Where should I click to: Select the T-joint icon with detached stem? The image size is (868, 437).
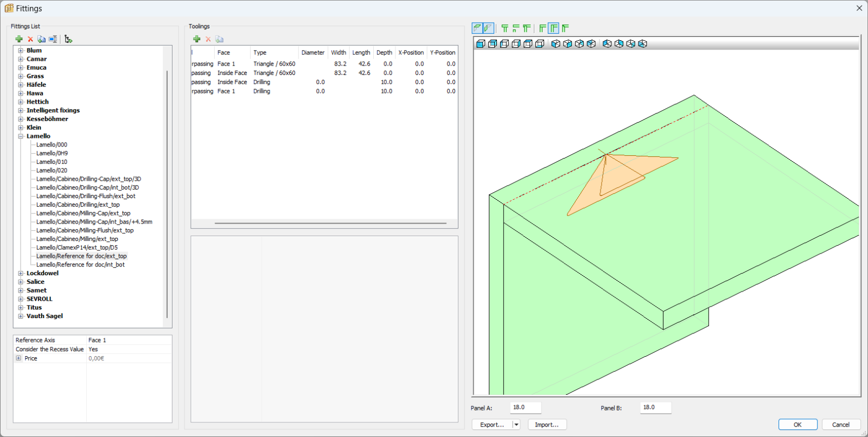point(516,28)
